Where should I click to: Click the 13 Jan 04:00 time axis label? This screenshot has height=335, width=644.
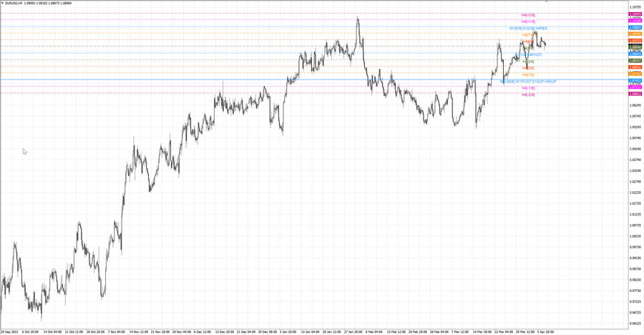point(310,331)
